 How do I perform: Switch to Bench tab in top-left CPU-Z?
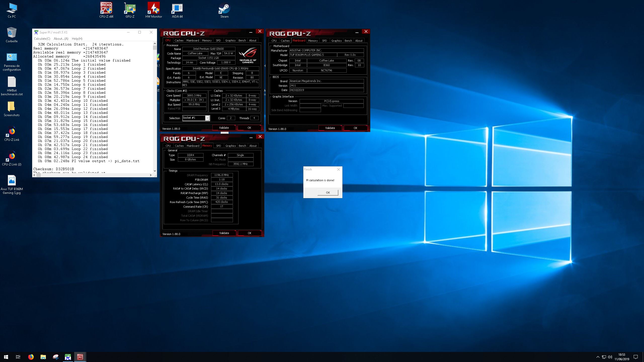pos(242,40)
